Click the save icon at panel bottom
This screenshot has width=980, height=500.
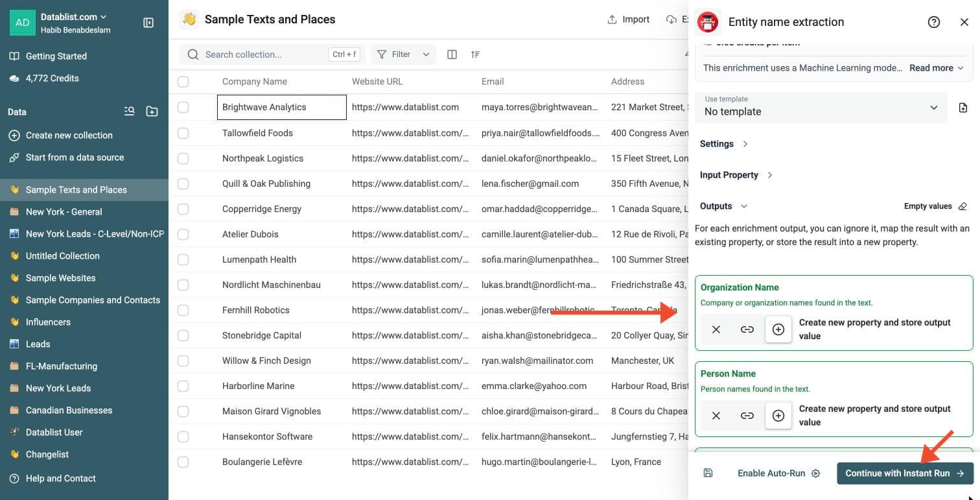pyautogui.click(x=708, y=473)
